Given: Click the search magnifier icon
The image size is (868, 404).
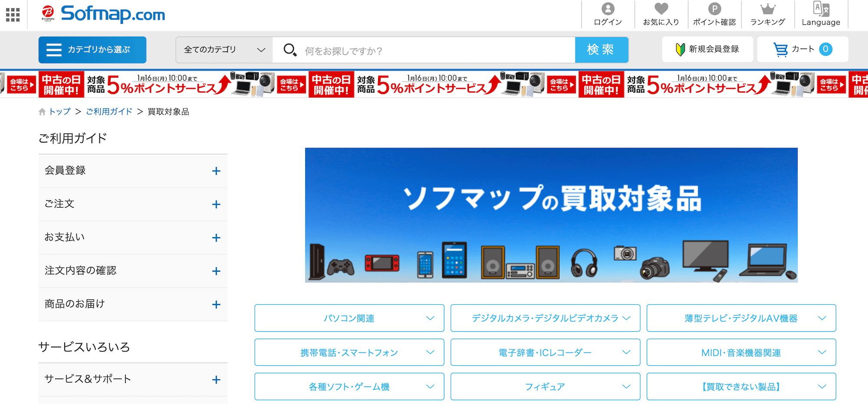Looking at the screenshot, I should (x=290, y=50).
